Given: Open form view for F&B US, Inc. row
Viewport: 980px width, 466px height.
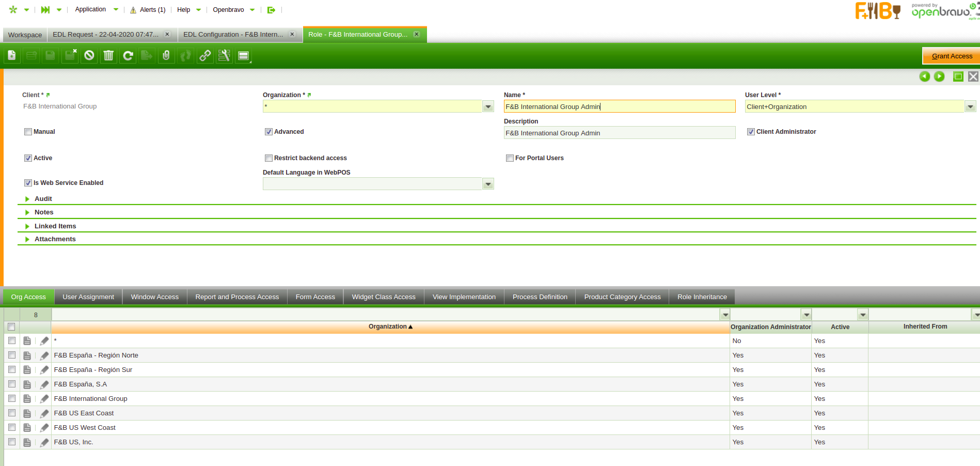Looking at the screenshot, I should pos(27,442).
